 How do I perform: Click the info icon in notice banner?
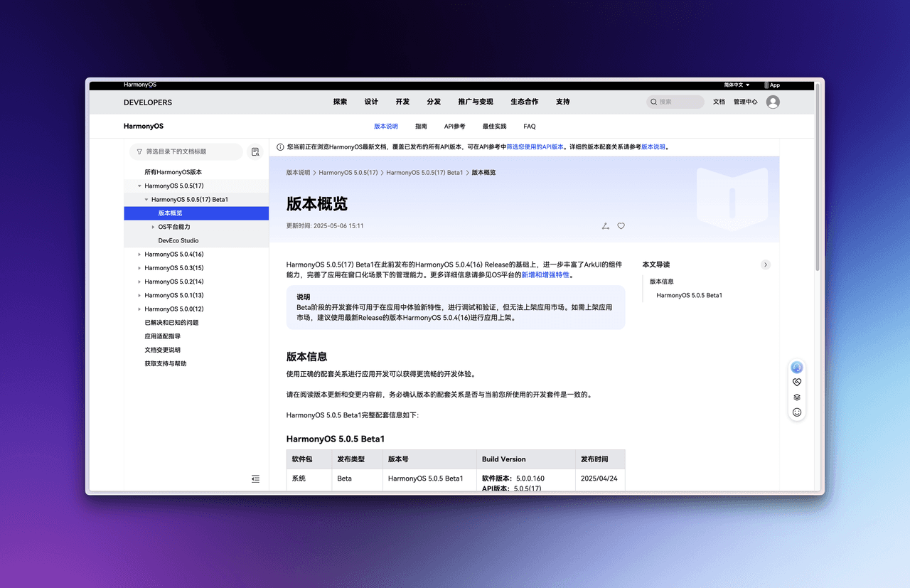pos(280,147)
